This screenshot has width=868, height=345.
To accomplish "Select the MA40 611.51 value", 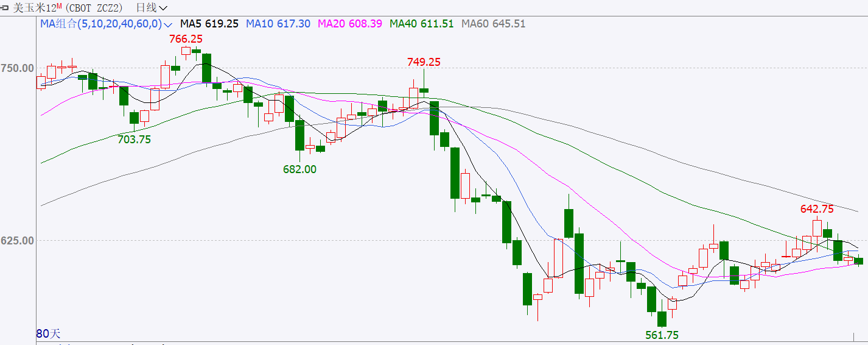I will point(422,24).
